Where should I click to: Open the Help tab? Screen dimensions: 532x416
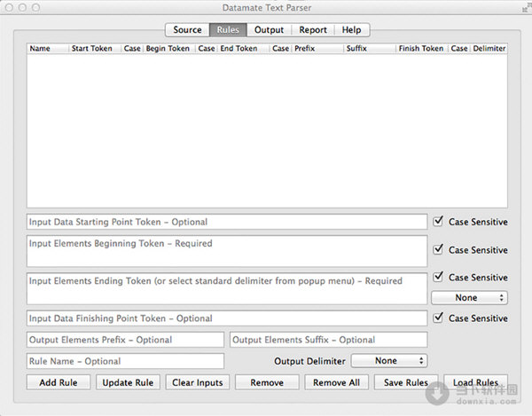(351, 30)
